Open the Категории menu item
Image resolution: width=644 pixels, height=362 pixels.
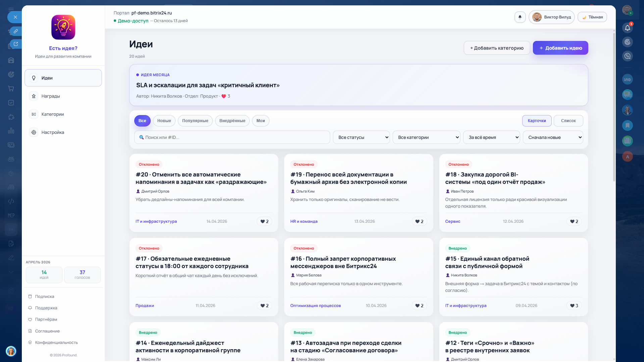pos(53,114)
